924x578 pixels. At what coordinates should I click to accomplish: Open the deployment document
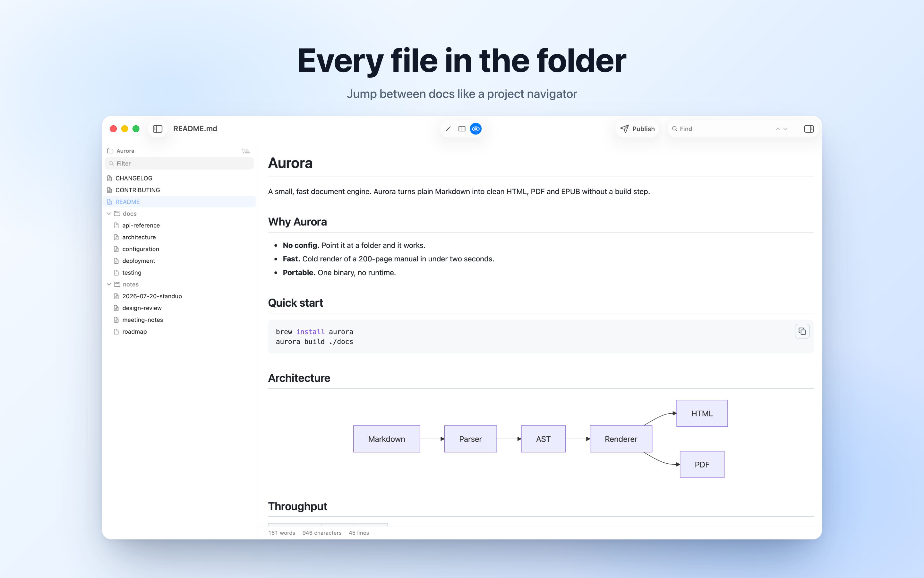pyautogui.click(x=179, y=261)
